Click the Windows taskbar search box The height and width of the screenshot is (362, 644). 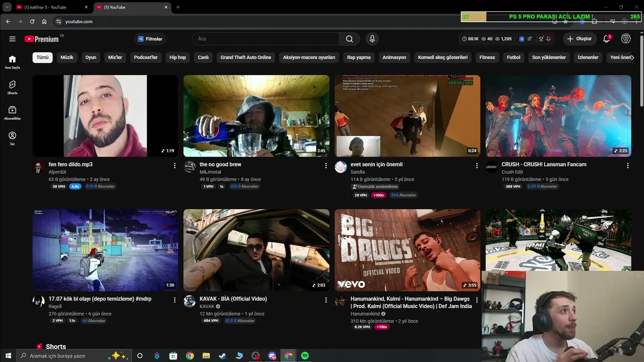coord(73,355)
